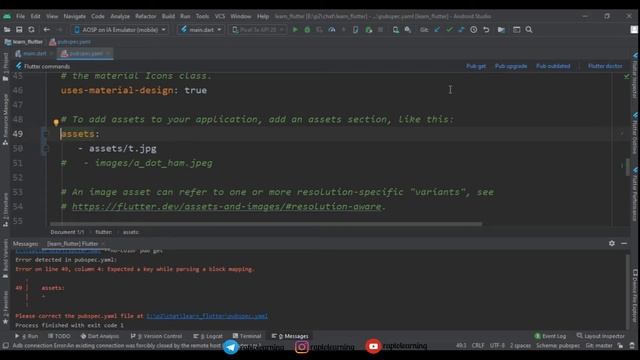Hide the Messages panel with minus icon

(x=624, y=243)
